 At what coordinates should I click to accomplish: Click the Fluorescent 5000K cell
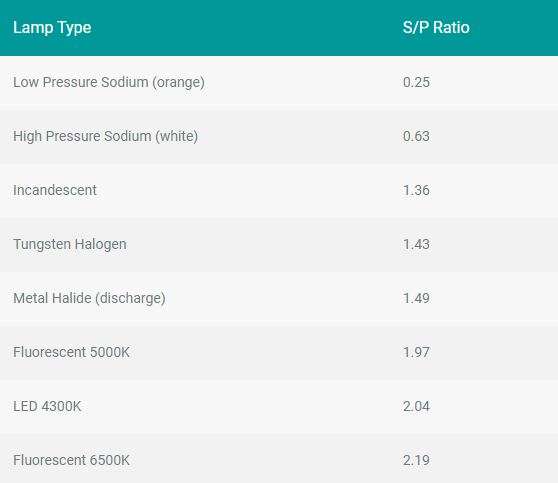71,352
